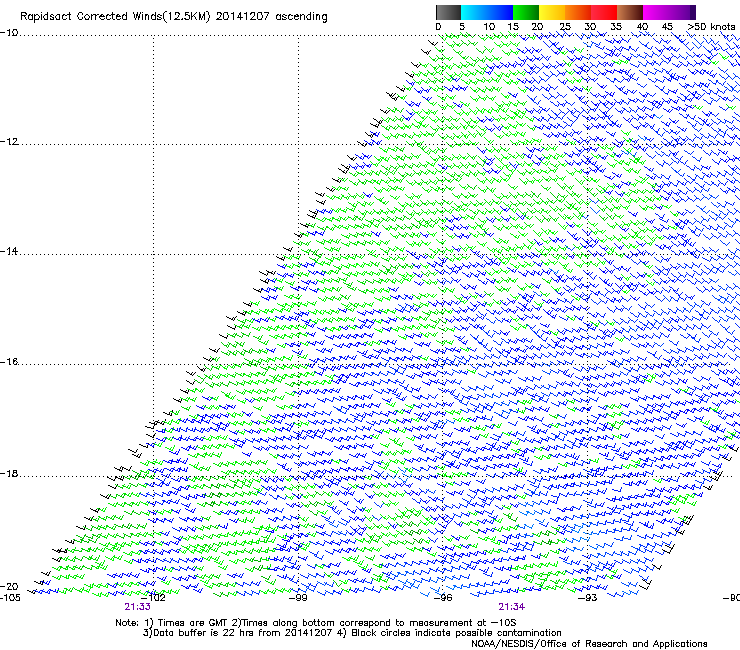Screen dimensions: 740x650
Task: Click the -16 latitude axis label
Action: pyautogui.click(x=9, y=362)
